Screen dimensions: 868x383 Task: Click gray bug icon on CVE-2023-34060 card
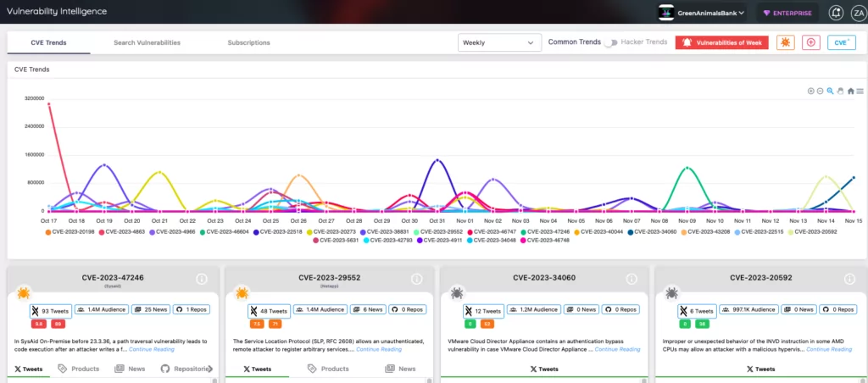457,293
